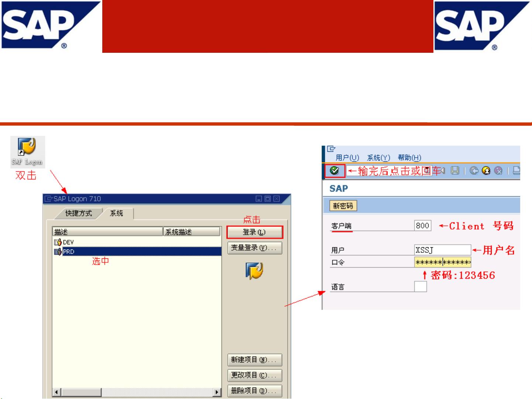Screen dimensions: 532x399
Task: Switch to the 系统 tab
Action: click(x=117, y=213)
